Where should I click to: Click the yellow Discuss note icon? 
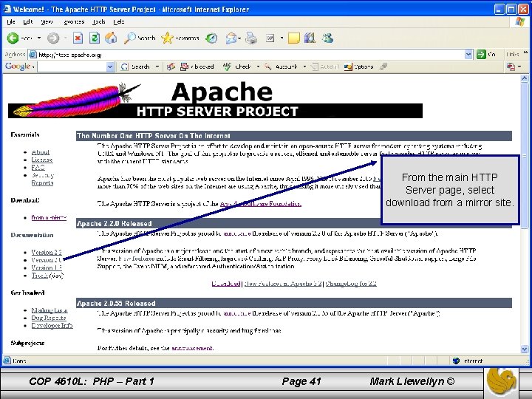tap(294, 38)
